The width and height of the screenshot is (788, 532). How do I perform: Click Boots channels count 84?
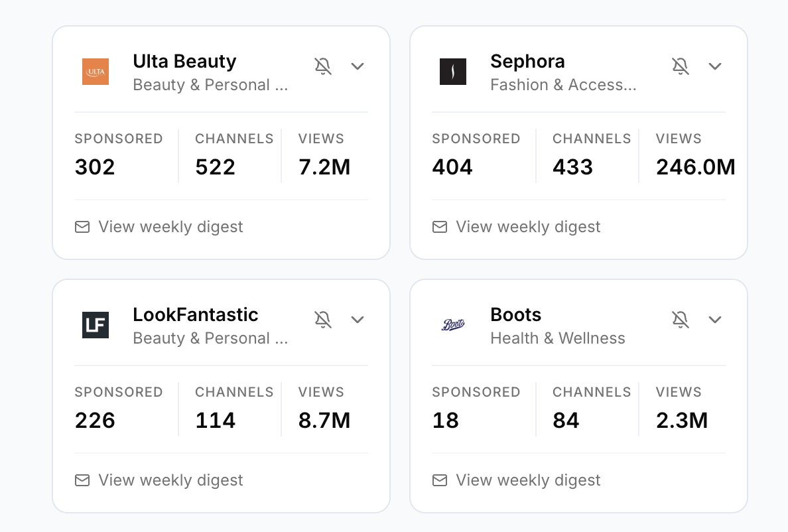coord(566,420)
